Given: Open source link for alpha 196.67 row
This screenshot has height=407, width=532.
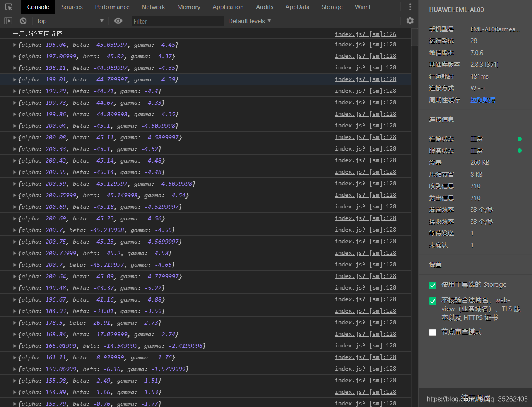Looking at the screenshot, I should pyautogui.click(x=366, y=299).
